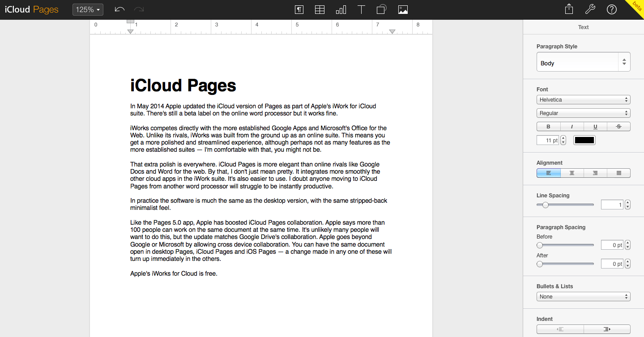Click the font size stepper arrows
The height and width of the screenshot is (337, 644).
tap(563, 140)
